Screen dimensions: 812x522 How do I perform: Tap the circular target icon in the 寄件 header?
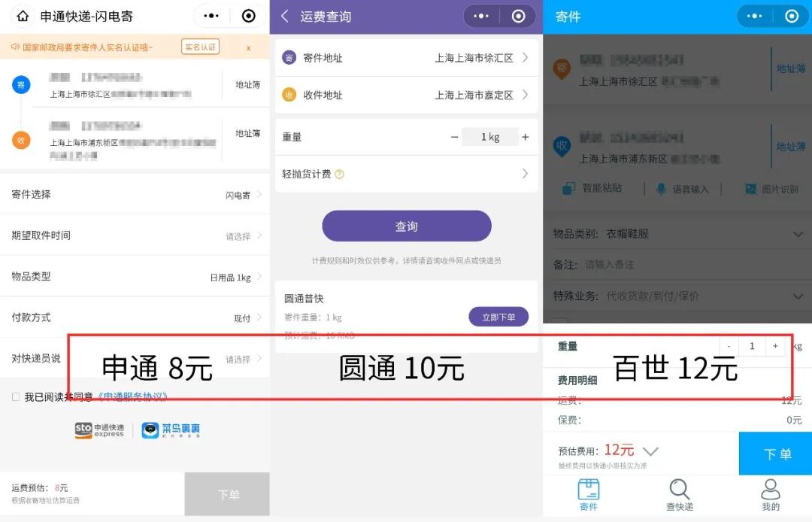(x=792, y=16)
